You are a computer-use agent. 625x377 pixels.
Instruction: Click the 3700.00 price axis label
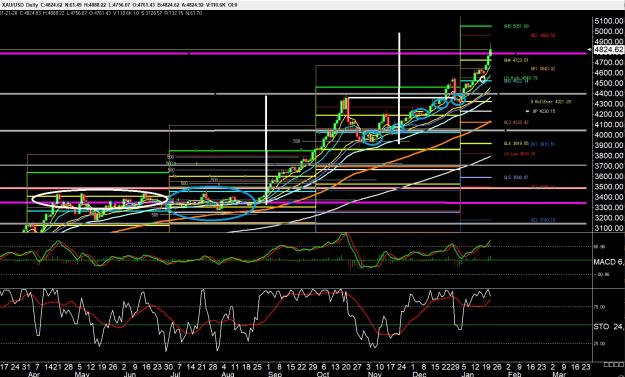point(608,166)
